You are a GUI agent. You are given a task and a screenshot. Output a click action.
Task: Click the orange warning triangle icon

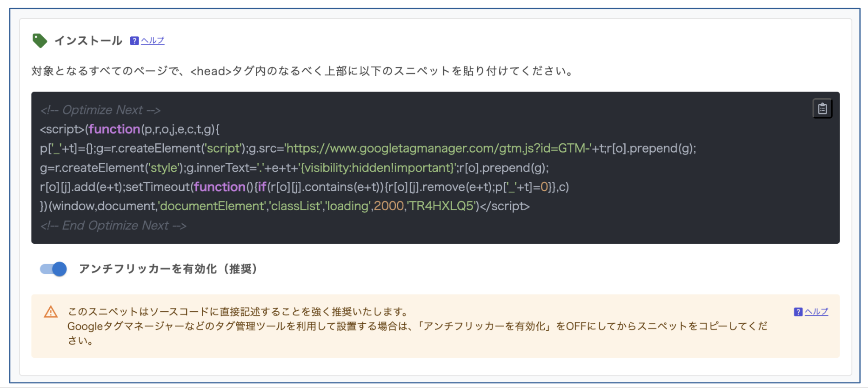click(x=51, y=312)
